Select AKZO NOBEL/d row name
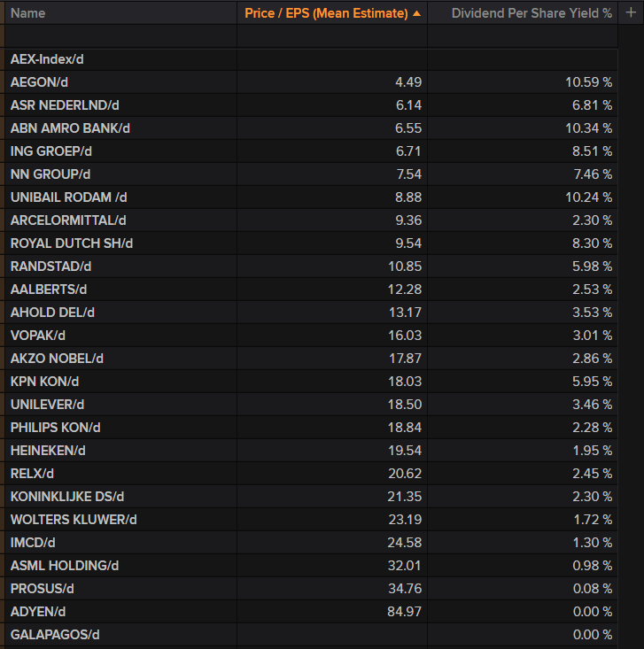Image resolution: width=644 pixels, height=649 pixels. (x=58, y=359)
